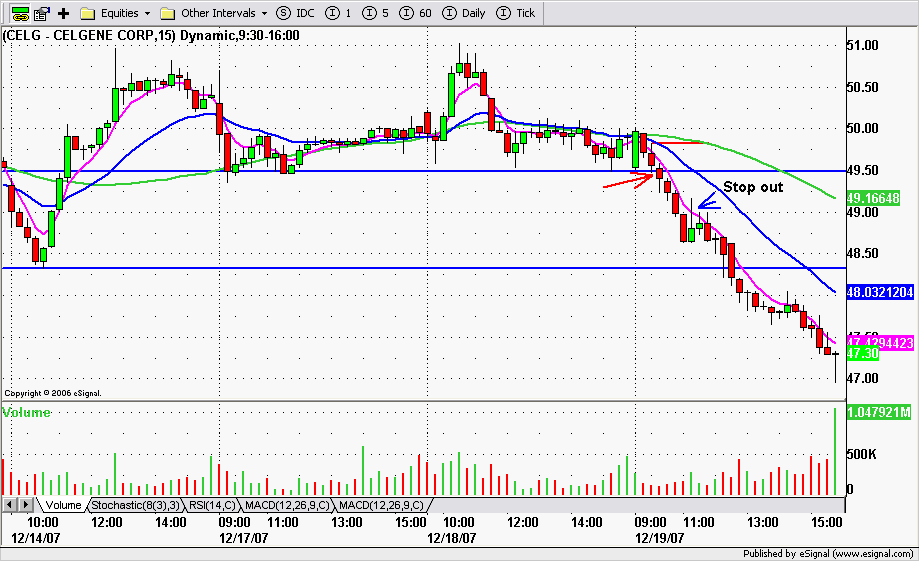Click the 12/17/07 date label
919x561 pixels.
(243, 538)
